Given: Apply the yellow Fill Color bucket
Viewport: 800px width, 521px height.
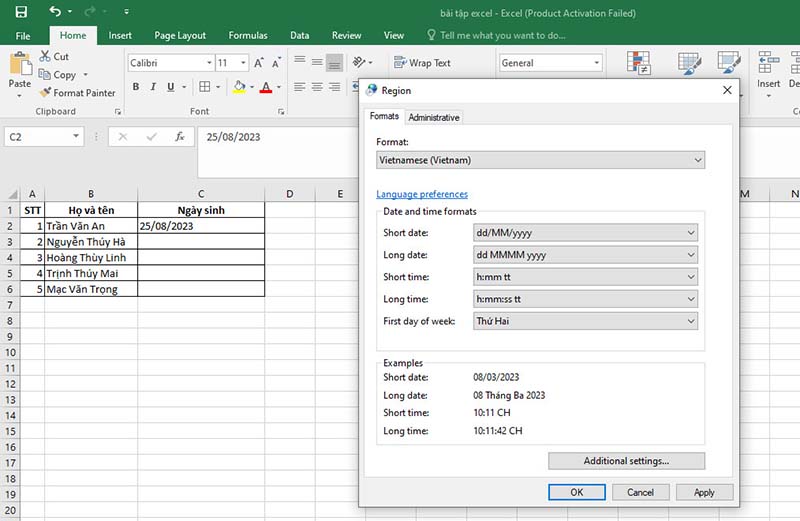Looking at the screenshot, I should click(239, 87).
